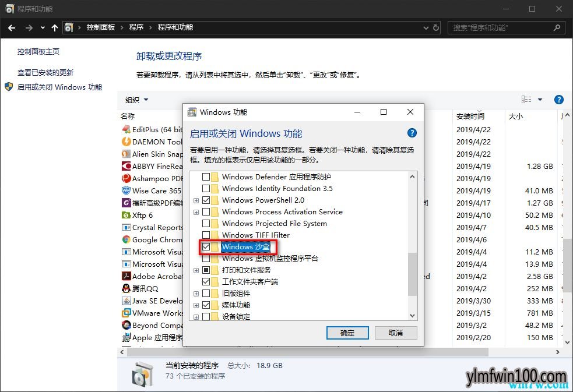
Task: Click recent locations dropdown arrow
Action: point(43,27)
